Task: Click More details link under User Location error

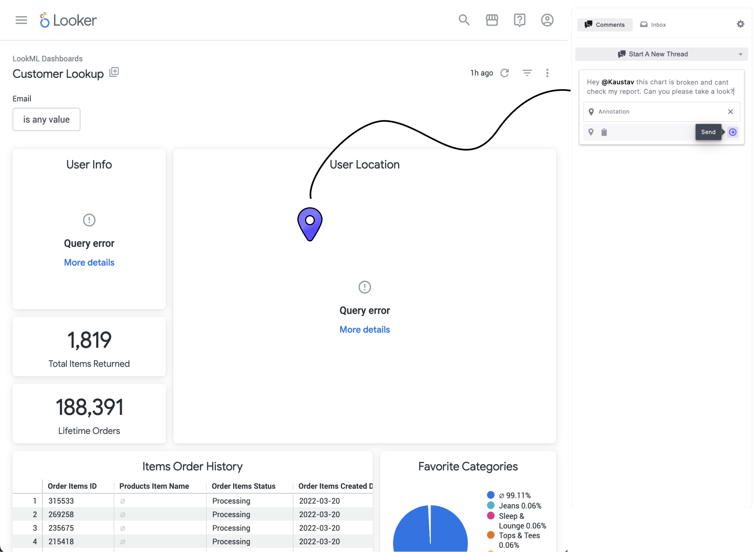Action: click(x=364, y=329)
